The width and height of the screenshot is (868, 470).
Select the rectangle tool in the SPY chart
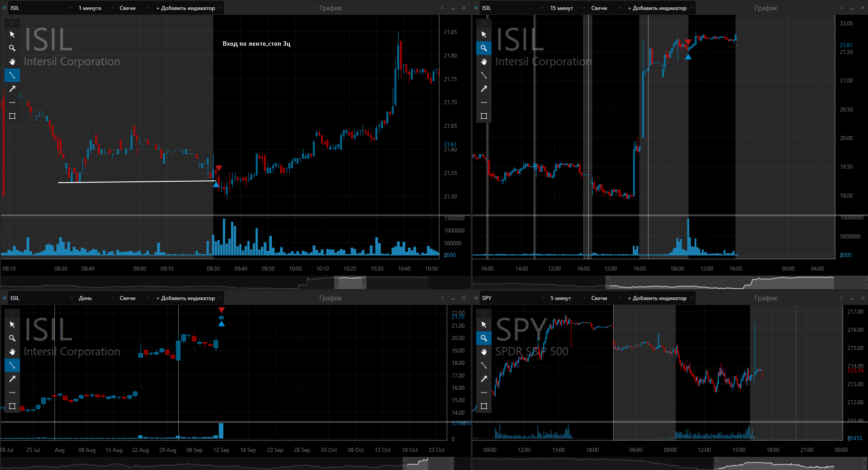tap(484, 406)
